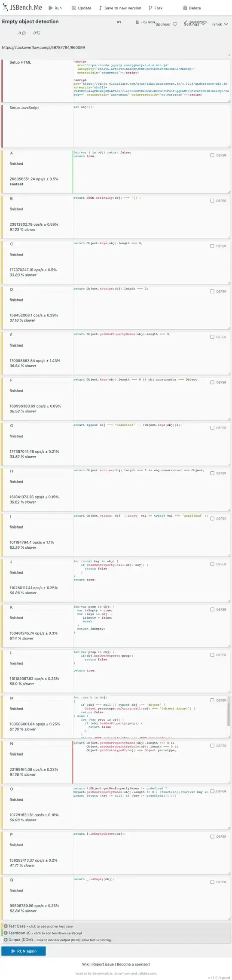Image resolution: width=232 pixels, height=980 pixels.
Task: Click the 177370247.16 ops/s result
Action: pyautogui.click(x=33, y=270)
